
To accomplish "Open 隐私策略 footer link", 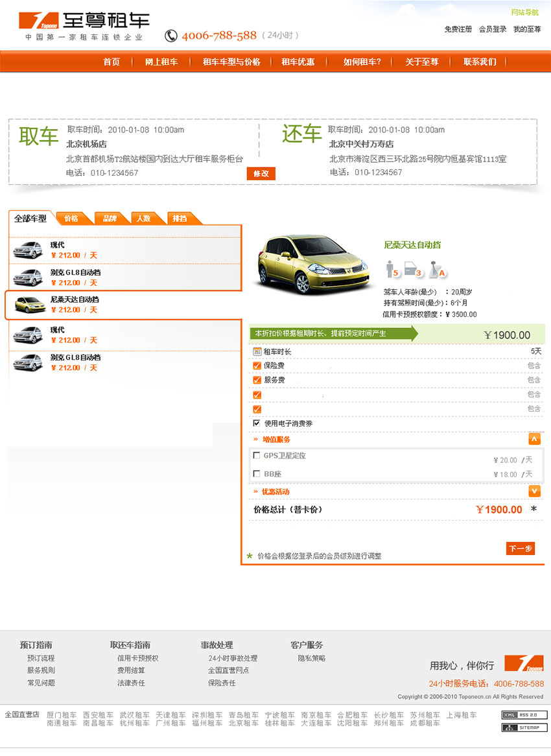I will coord(312,658).
